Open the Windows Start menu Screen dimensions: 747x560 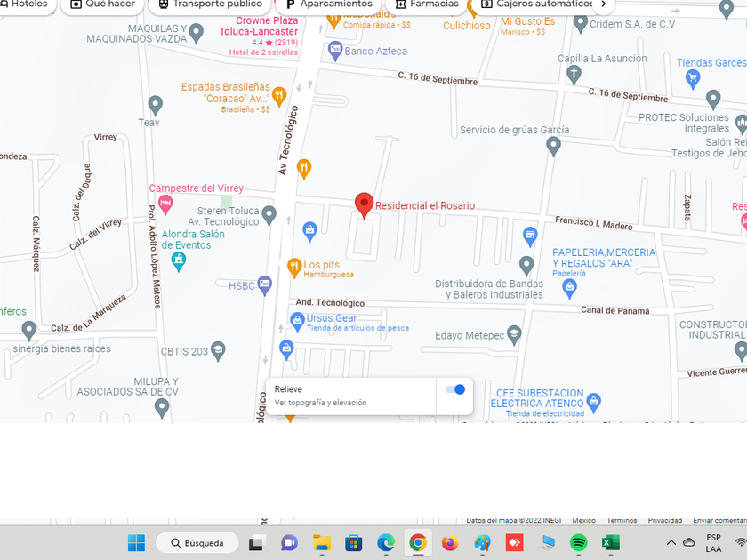tap(136, 543)
